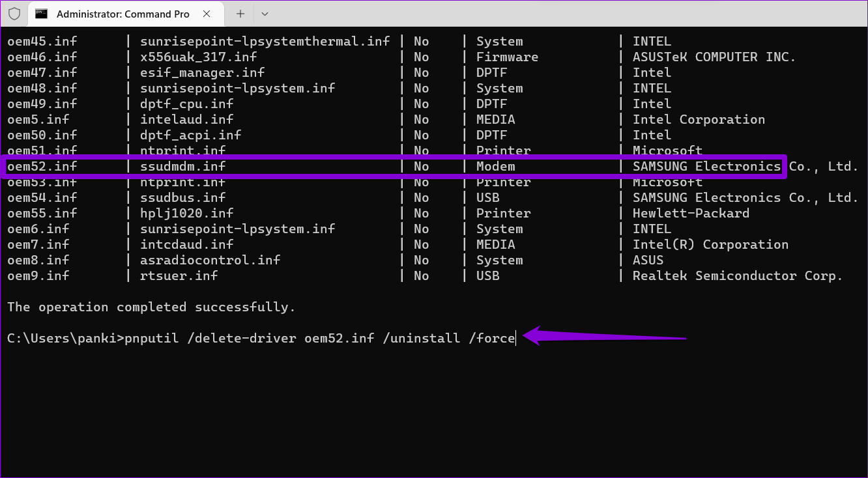Click sunrisepoint-lpsystemthermal.inf text
Screen dimensions: 868x478
(x=265, y=42)
